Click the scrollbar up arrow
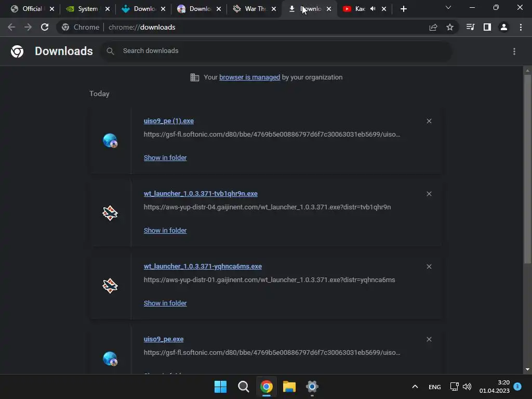The height and width of the screenshot is (399, 532). coord(527,70)
